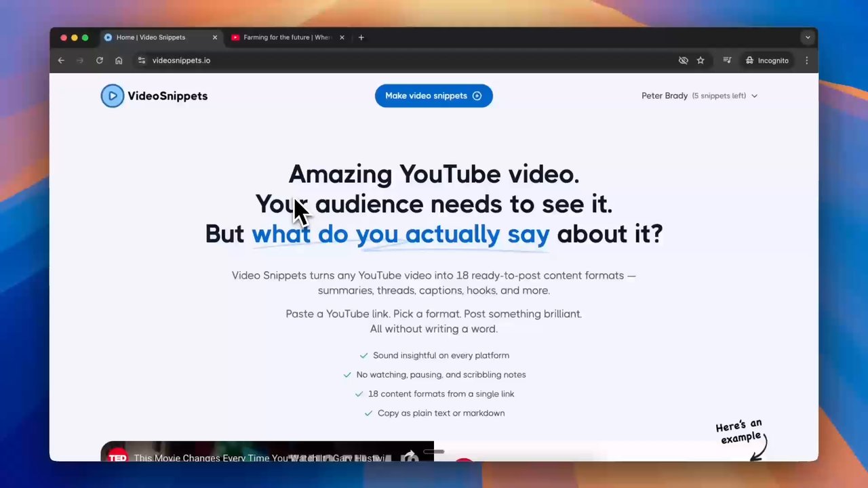The height and width of the screenshot is (488, 868).
Task: Click the highlighted phrase 'what do you actually say'
Action: [400, 234]
